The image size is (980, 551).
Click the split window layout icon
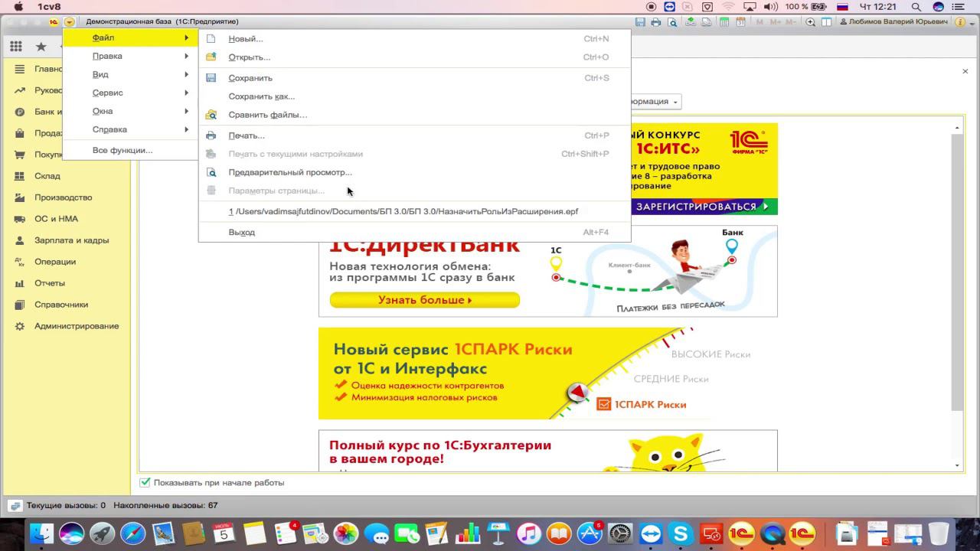827,22
